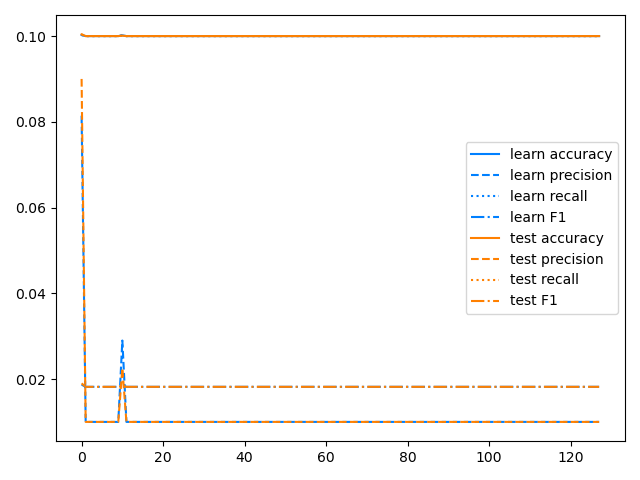Screen dimensions: 640x480
Task: Click the solid orange line sample in legend
Action: [487, 239]
